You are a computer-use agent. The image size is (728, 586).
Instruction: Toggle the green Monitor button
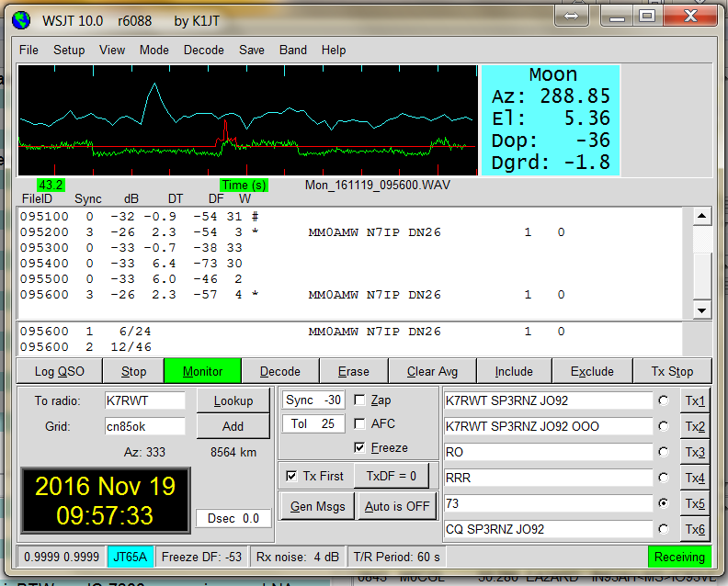tap(202, 371)
